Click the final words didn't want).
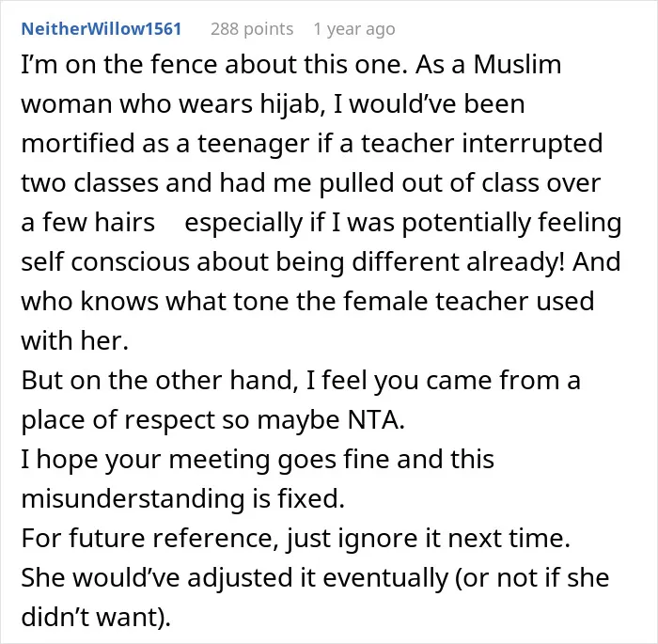Image resolution: width=658 pixels, height=644 pixels. [x=96, y=617]
